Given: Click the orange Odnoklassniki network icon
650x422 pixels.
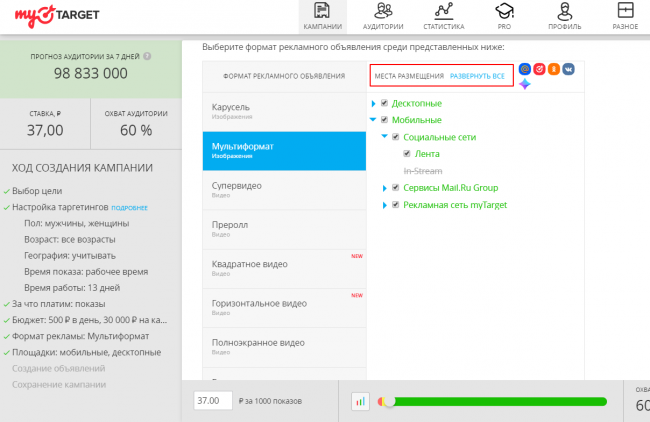Looking at the screenshot, I should click(x=553, y=69).
